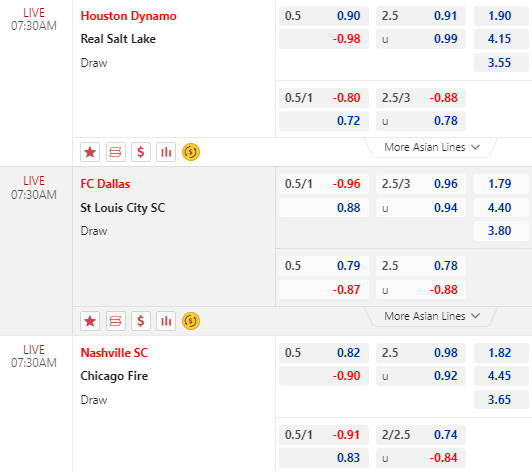Pick FC Dallas draw odds 3.80

point(501,231)
